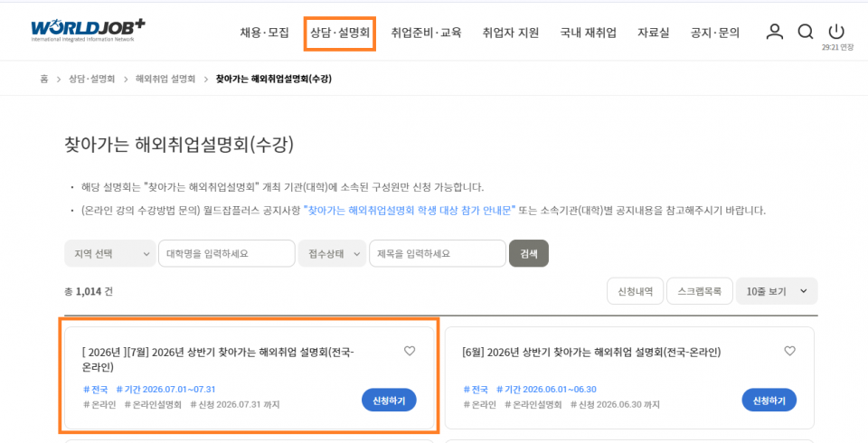Click the WorldJob+ logo

point(88,31)
